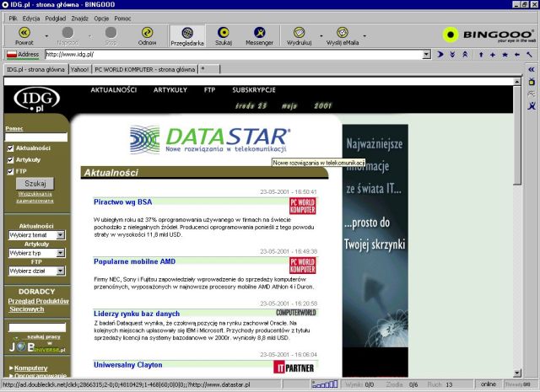The width and height of the screenshot is (540, 392).
Task: Open new tab with asterisk tab
Action: pyautogui.click(x=208, y=69)
